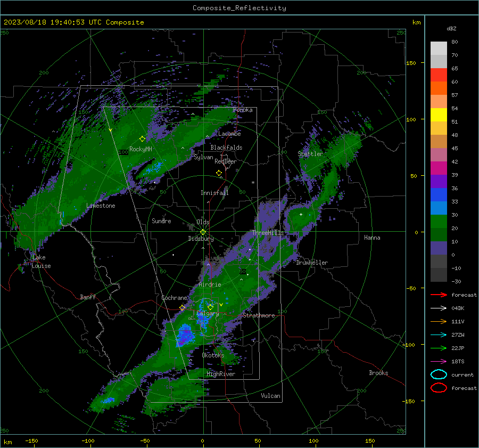Pick the red swatch between 65 and 60

point(439,75)
